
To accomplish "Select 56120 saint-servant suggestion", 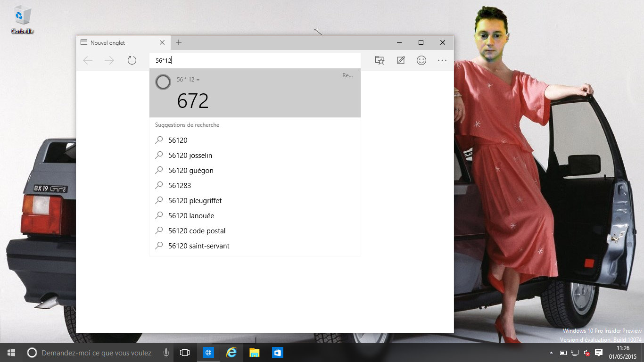I will pos(198,246).
